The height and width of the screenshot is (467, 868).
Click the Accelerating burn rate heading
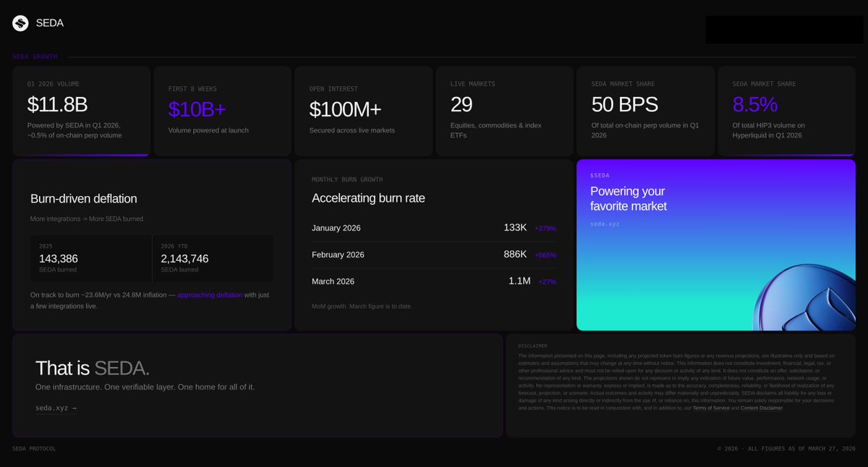click(368, 198)
